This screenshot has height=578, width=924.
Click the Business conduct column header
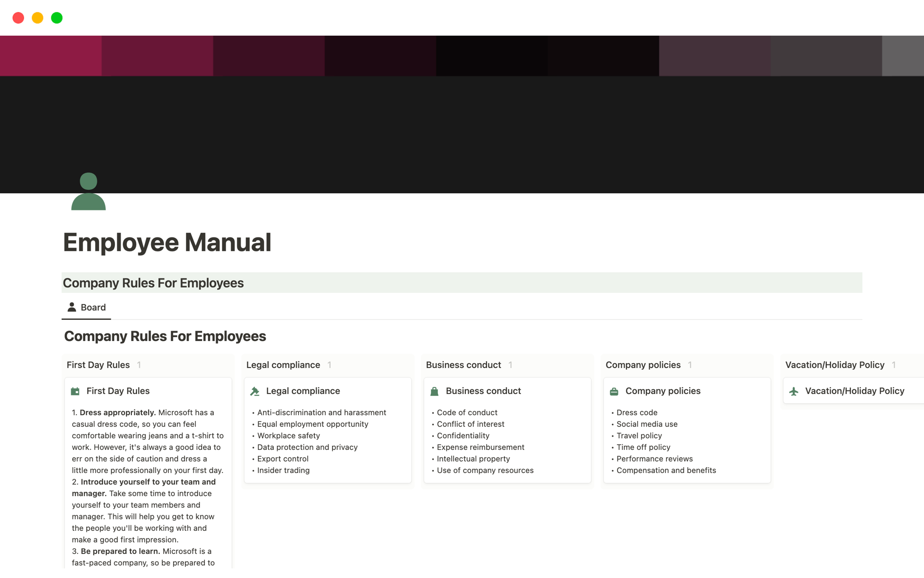(x=463, y=365)
